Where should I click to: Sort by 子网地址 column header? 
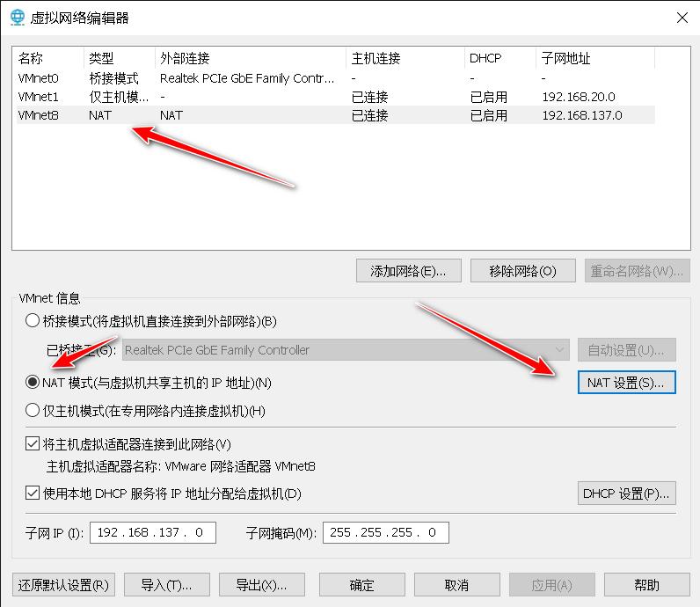pos(595,58)
